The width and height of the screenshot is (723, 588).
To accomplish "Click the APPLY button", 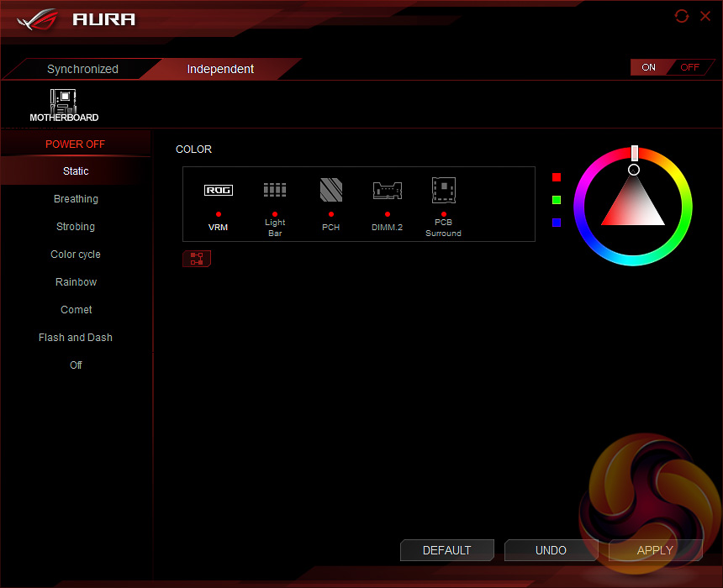I will pos(655,550).
